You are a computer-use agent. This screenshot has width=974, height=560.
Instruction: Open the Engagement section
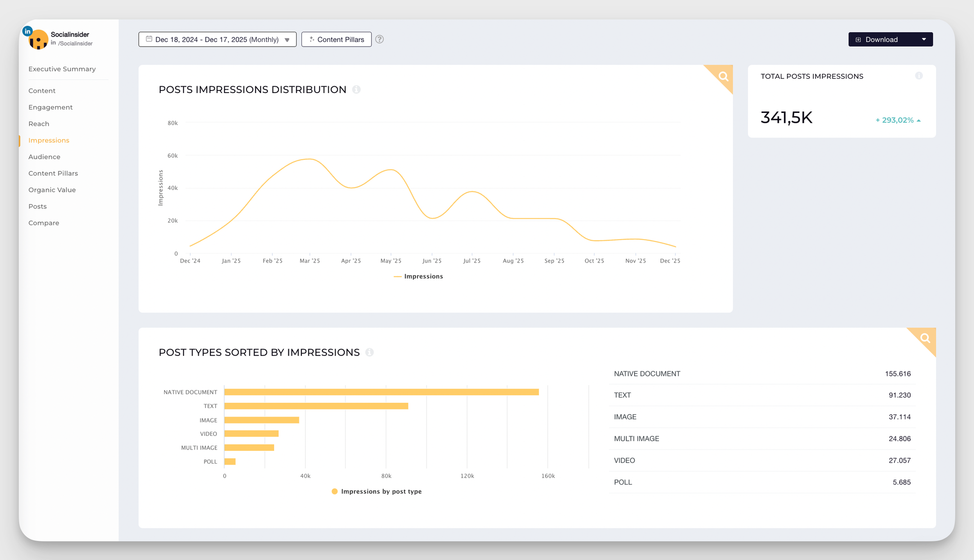tap(50, 107)
